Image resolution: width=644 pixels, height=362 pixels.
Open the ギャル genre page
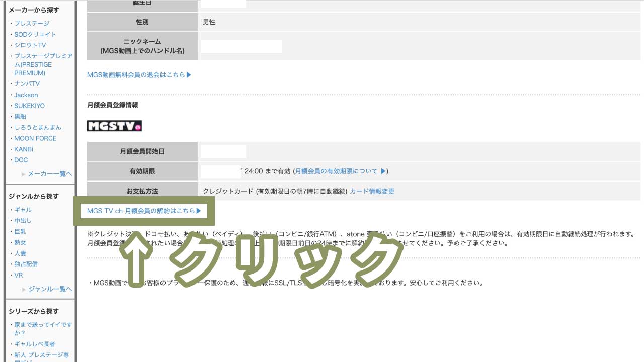click(22, 210)
